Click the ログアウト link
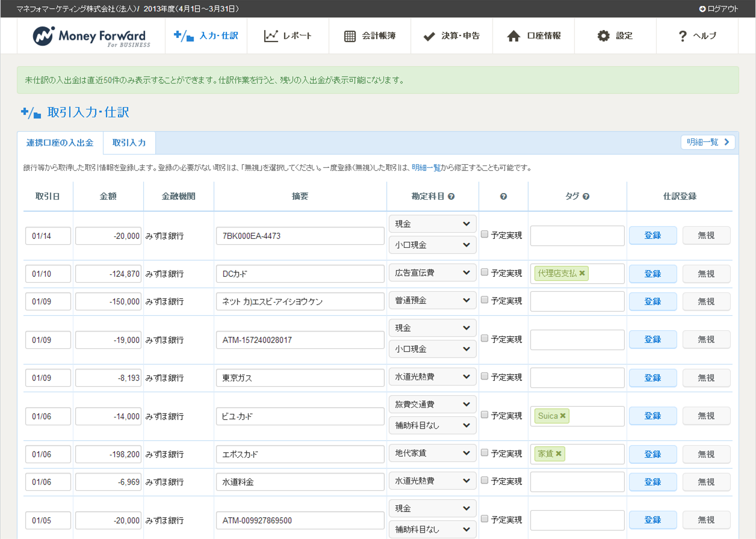This screenshot has height=539, width=756. pos(718,8)
